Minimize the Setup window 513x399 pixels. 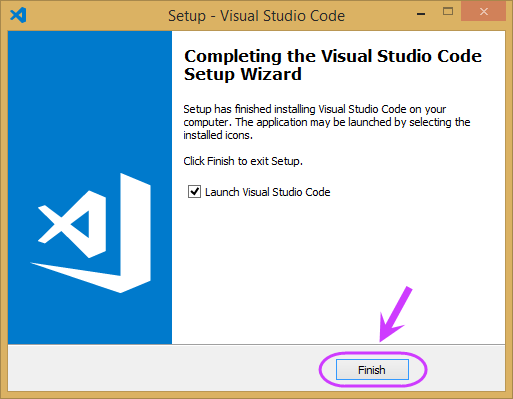click(x=421, y=14)
